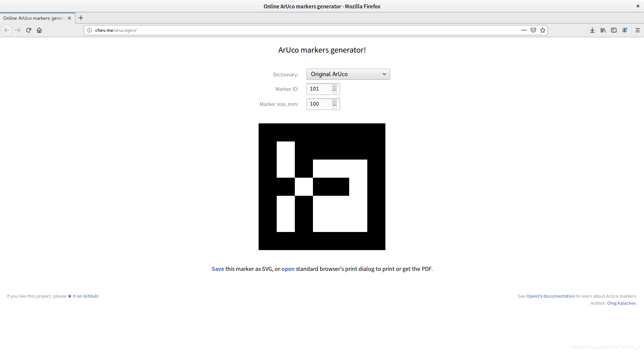Close the Firefox window
This screenshot has width=644, height=353.
[x=638, y=6]
